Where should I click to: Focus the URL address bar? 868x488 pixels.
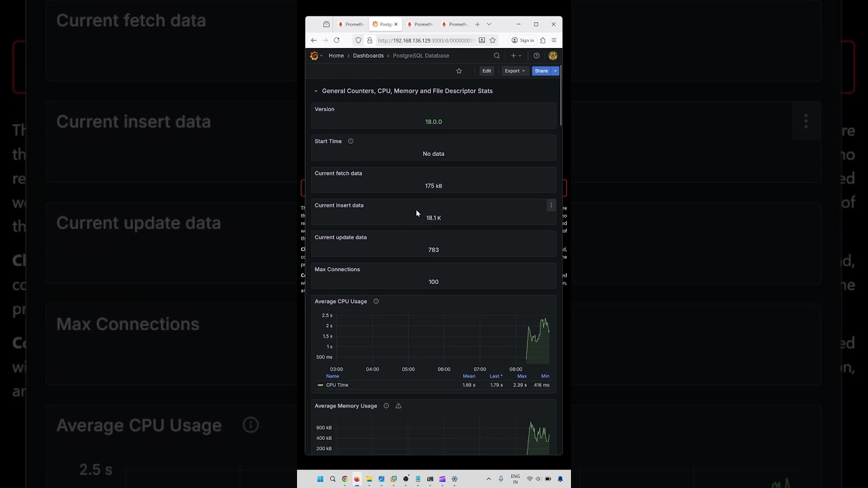pyautogui.click(x=427, y=40)
